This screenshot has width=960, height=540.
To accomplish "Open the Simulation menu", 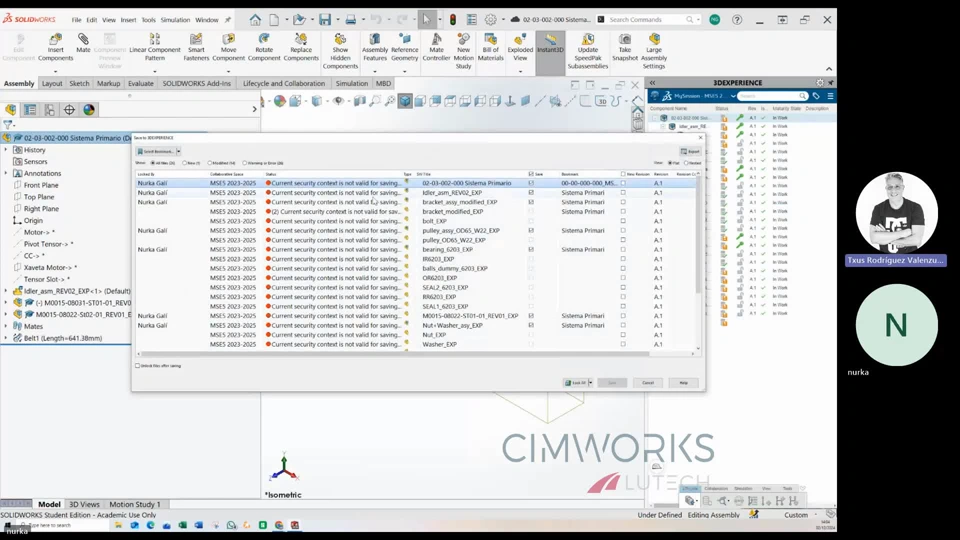I will (x=175, y=20).
